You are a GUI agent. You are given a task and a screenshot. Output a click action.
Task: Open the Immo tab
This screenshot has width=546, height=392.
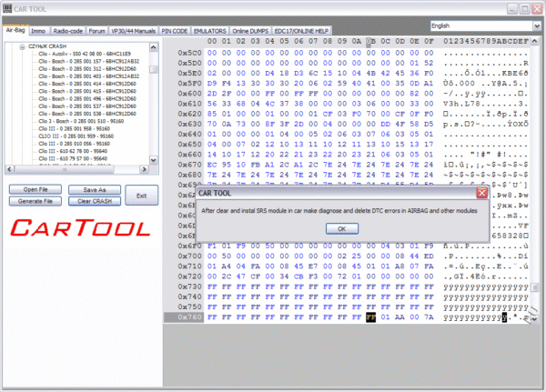38,31
